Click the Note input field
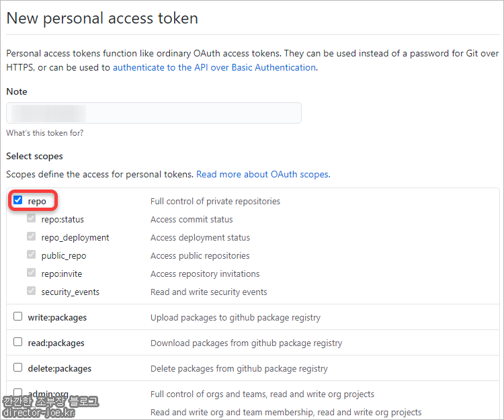 [154, 113]
